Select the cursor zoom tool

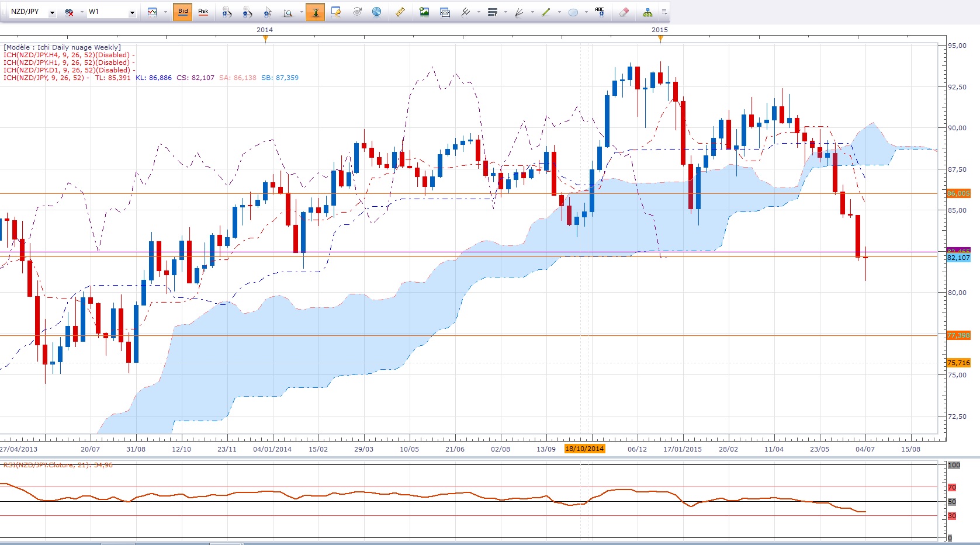pyautogui.click(x=268, y=12)
